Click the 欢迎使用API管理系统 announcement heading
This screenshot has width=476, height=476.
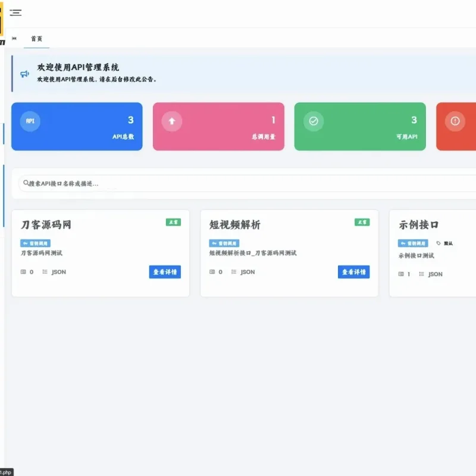78,67
